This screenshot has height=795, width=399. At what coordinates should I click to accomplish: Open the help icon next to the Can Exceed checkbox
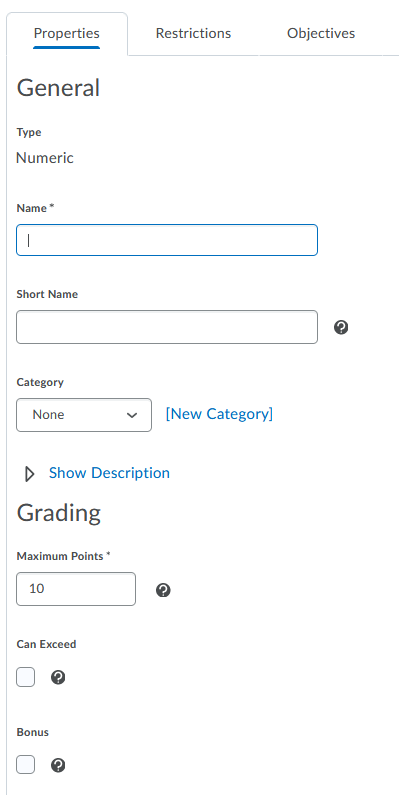58,677
